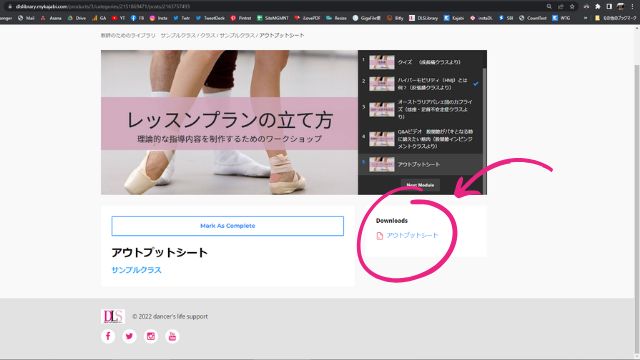Open the Drive bookmark
This screenshot has height=360, width=640.
coord(77,18)
